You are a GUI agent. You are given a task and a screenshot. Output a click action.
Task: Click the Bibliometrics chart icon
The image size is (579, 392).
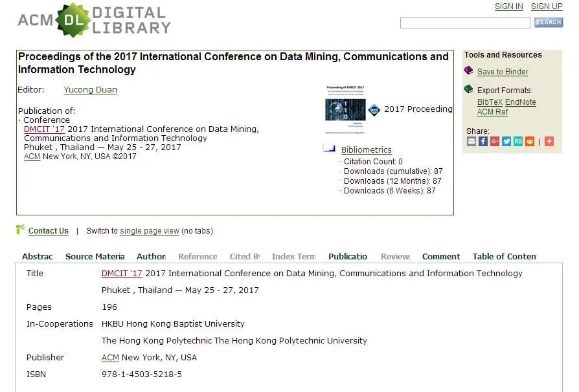[329, 148]
